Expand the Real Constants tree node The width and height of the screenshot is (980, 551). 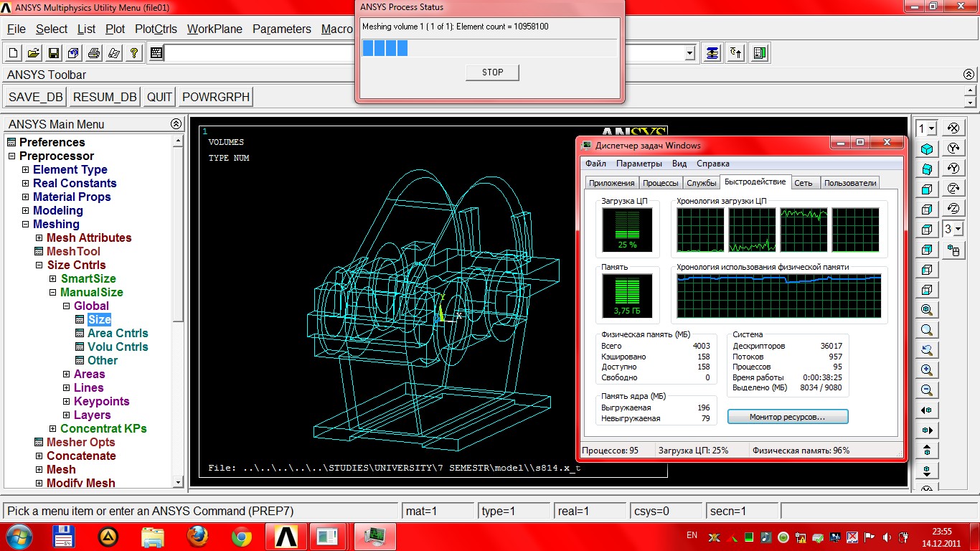[x=26, y=184]
